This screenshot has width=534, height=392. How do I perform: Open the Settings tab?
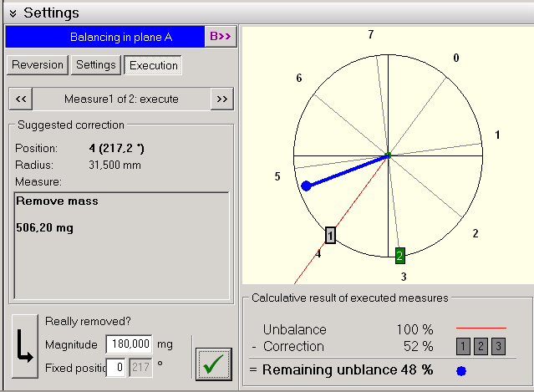coord(95,65)
